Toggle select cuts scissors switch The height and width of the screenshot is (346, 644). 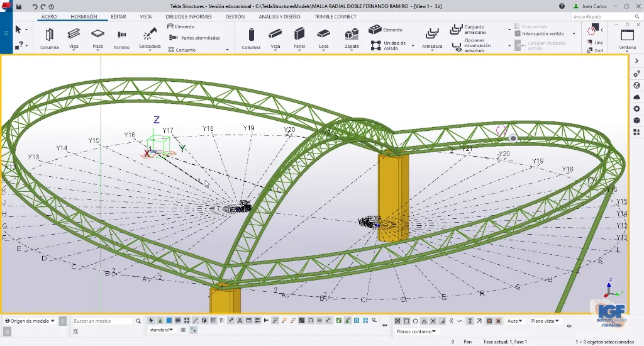[240, 321]
